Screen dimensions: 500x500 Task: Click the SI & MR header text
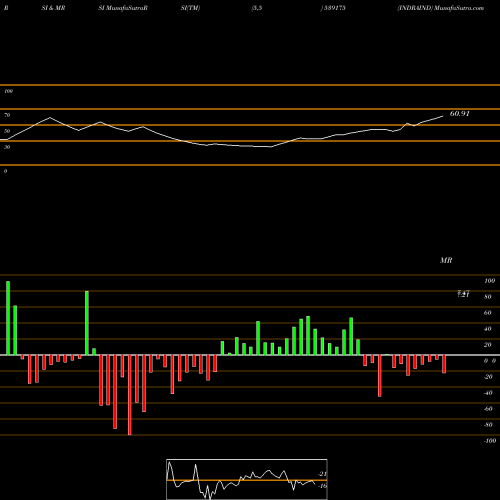[53, 8]
